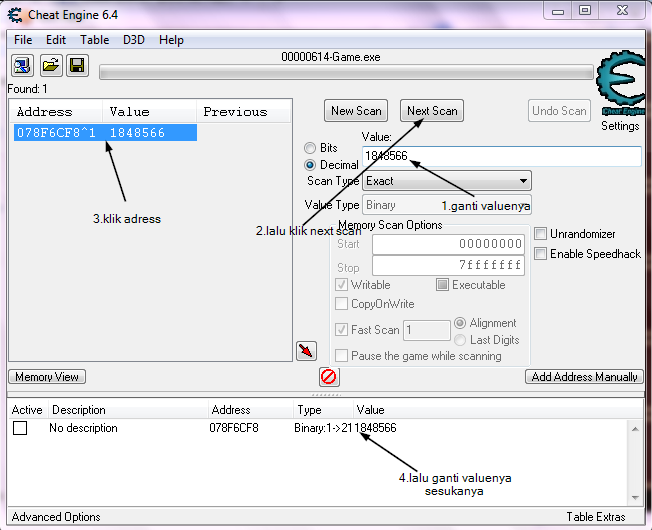Click the red arrow add-to-list icon
The height and width of the screenshot is (530, 652).
(306, 351)
